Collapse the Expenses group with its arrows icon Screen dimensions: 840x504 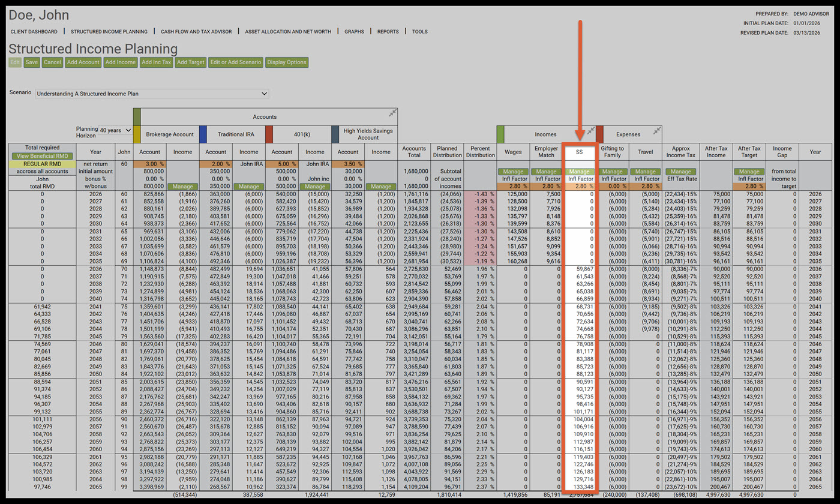click(x=658, y=130)
